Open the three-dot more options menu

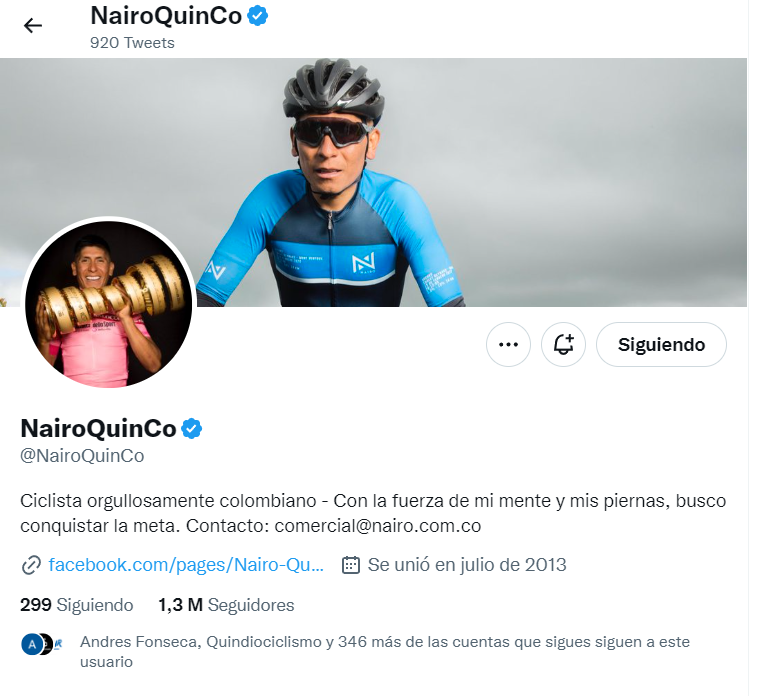(x=508, y=345)
